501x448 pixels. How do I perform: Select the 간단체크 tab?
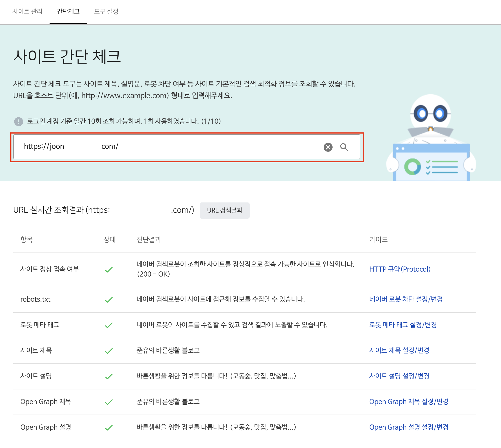point(68,11)
